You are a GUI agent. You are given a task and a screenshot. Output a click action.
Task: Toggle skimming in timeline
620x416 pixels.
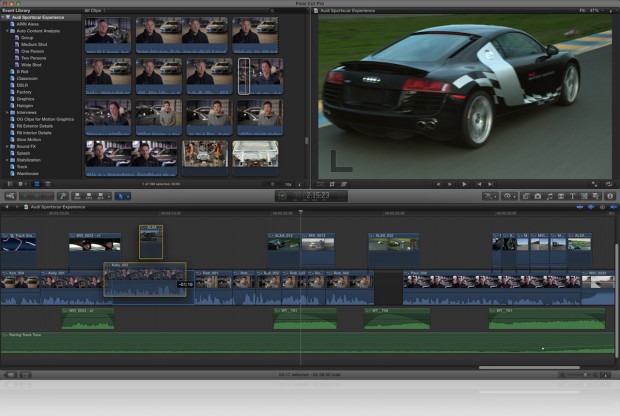580,207
